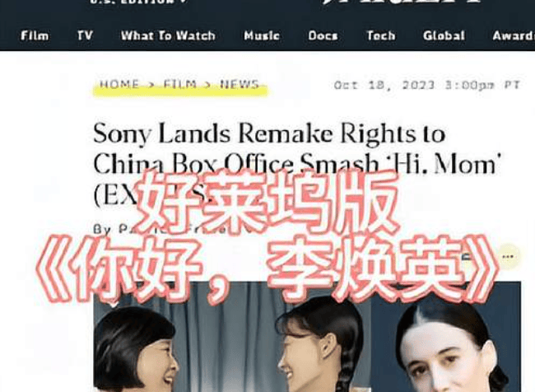Click the Sony Lands Remake Rights headline
Screen dimensions: 535x392
pos(297,164)
